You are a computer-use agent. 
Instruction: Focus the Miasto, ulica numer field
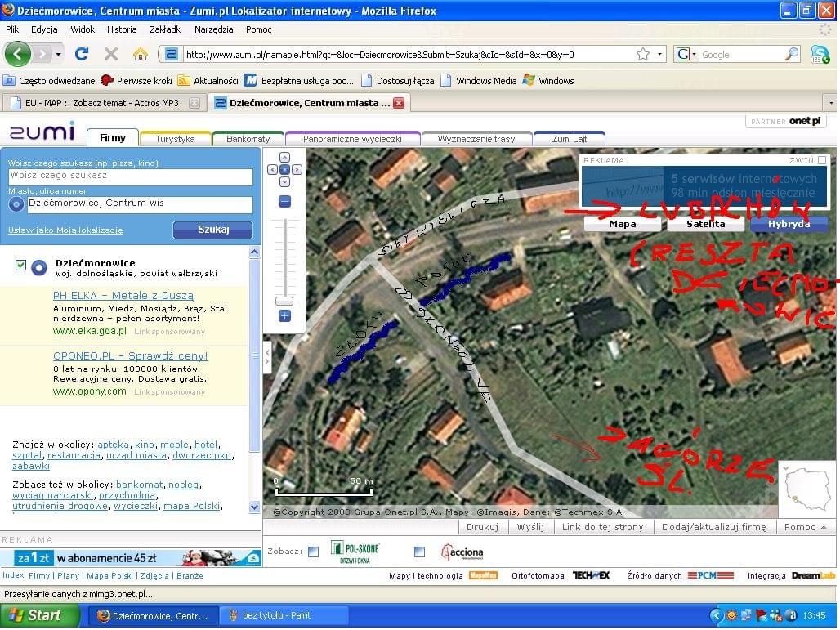140,204
